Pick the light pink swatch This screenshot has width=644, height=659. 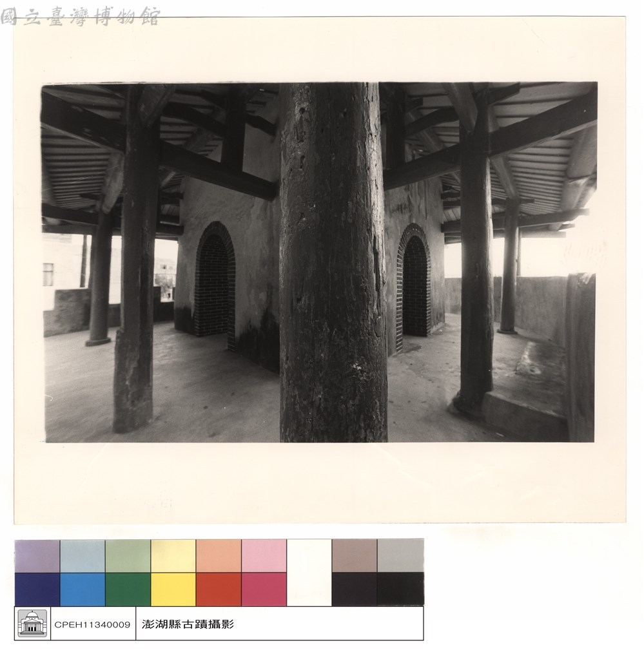point(264,556)
